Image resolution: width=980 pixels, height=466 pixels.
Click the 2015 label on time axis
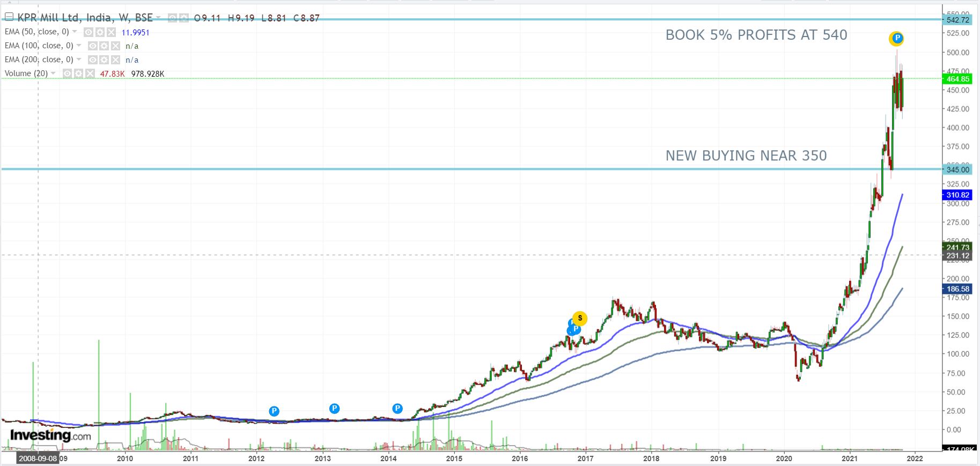pyautogui.click(x=454, y=458)
